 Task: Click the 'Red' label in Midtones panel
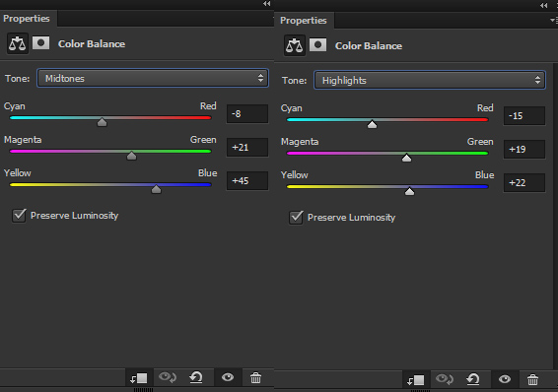(208, 106)
